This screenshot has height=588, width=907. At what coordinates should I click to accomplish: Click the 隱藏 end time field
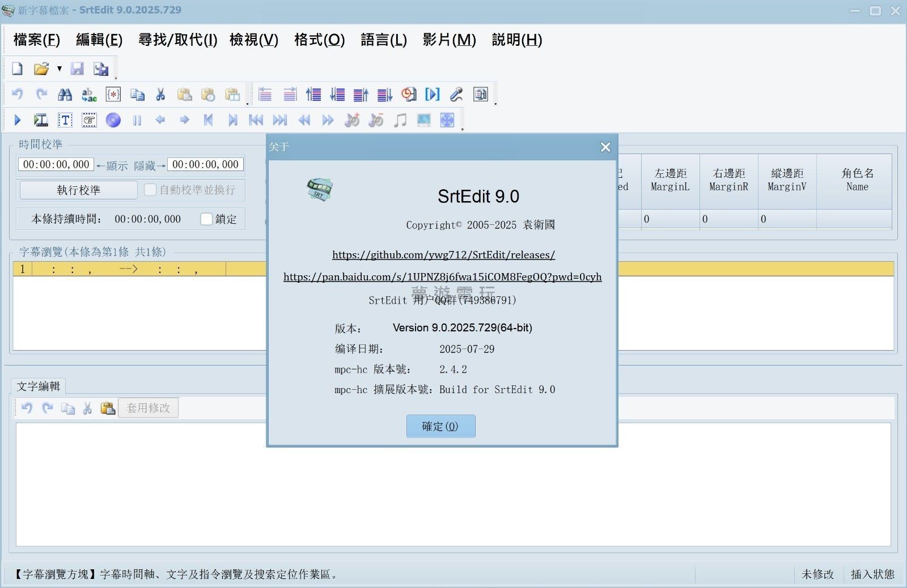click(205, 164)
